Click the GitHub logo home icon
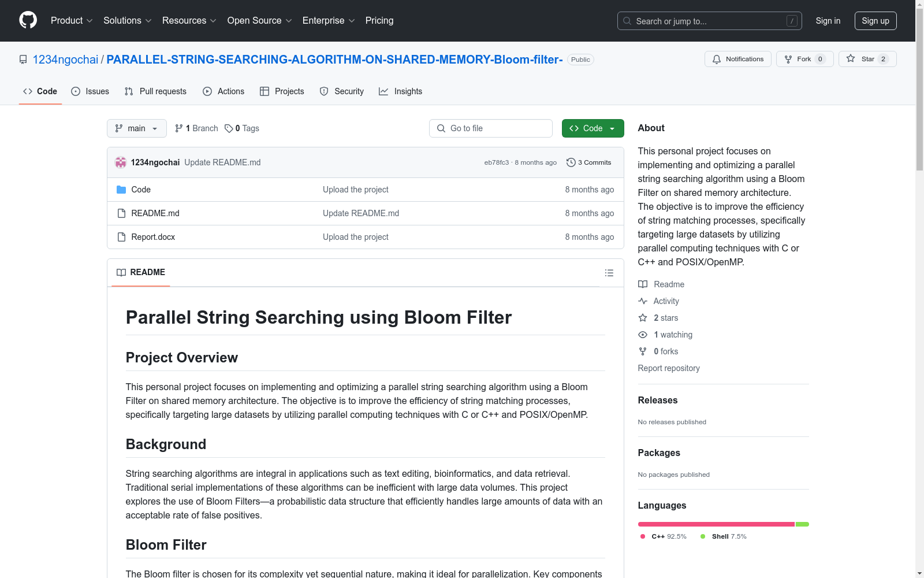 tap(28, 20)
